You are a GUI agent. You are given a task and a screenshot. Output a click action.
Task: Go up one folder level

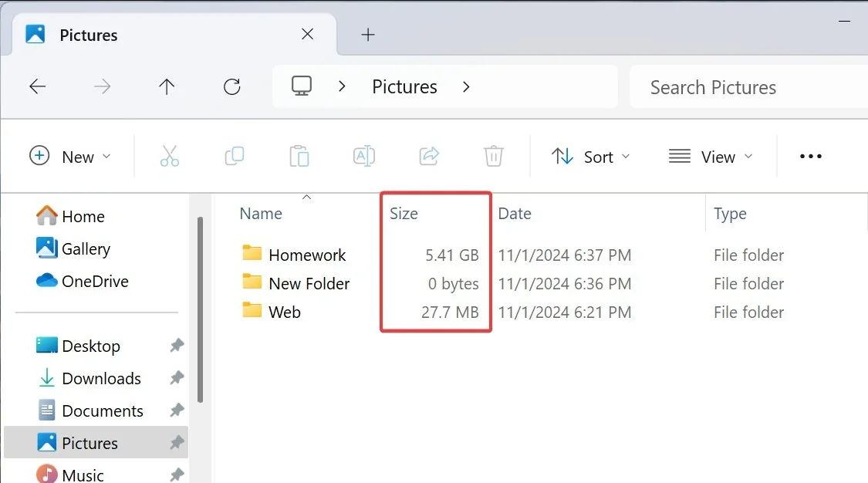pos(167,86)
